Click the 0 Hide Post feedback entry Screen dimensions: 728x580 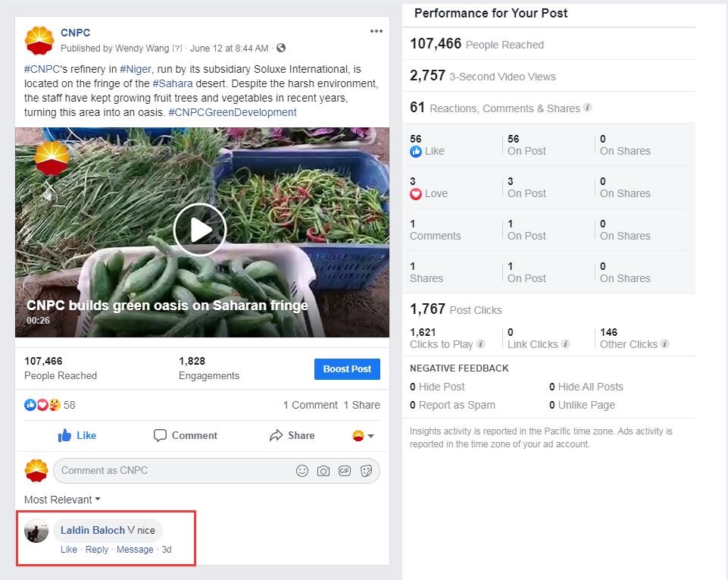[x=437, y=387]
